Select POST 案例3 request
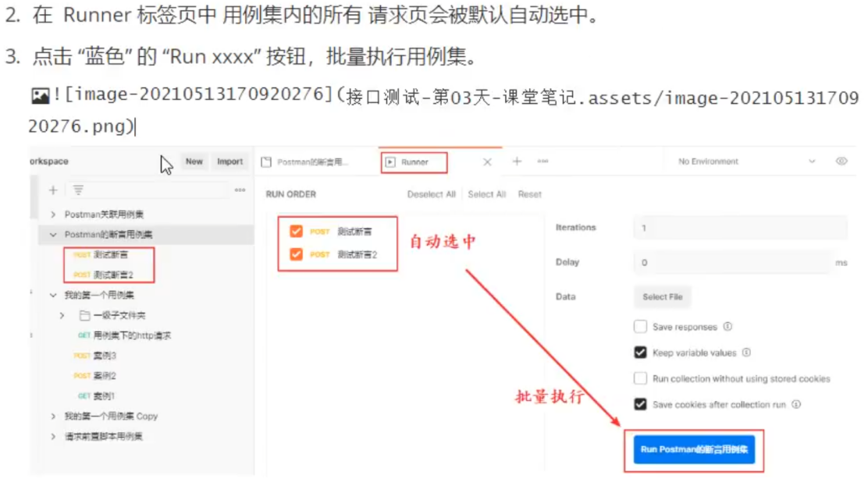868x500 pixels. 94,355
